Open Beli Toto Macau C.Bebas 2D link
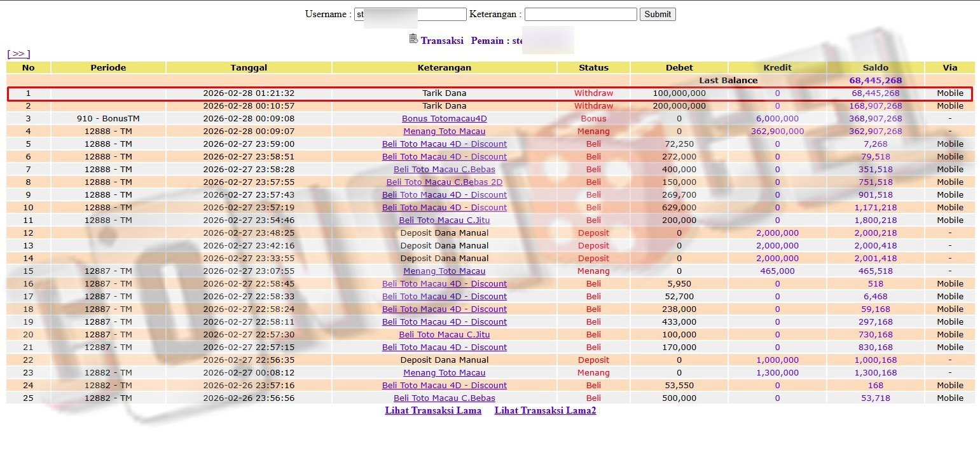Viewport: 980px width, 453px height. pos(444,182)
